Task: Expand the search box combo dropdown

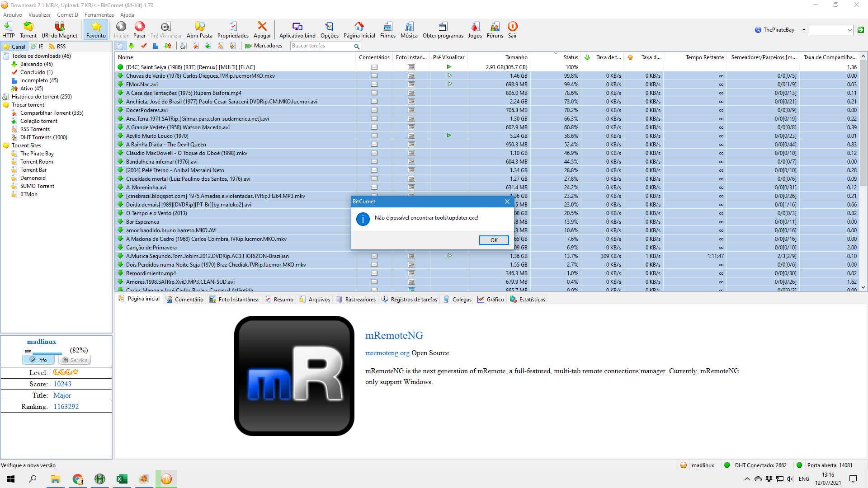Action: (x=849, y=30)
